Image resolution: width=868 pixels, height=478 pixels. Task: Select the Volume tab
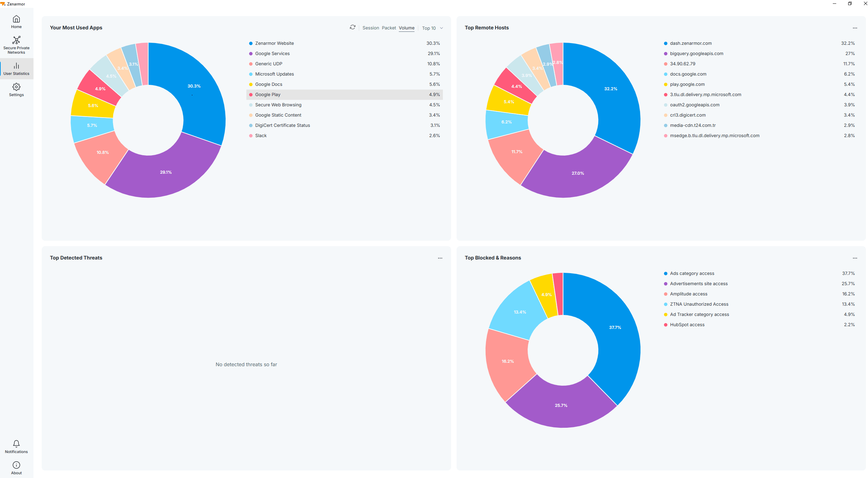pyautogui.click(x=407, y=28)
